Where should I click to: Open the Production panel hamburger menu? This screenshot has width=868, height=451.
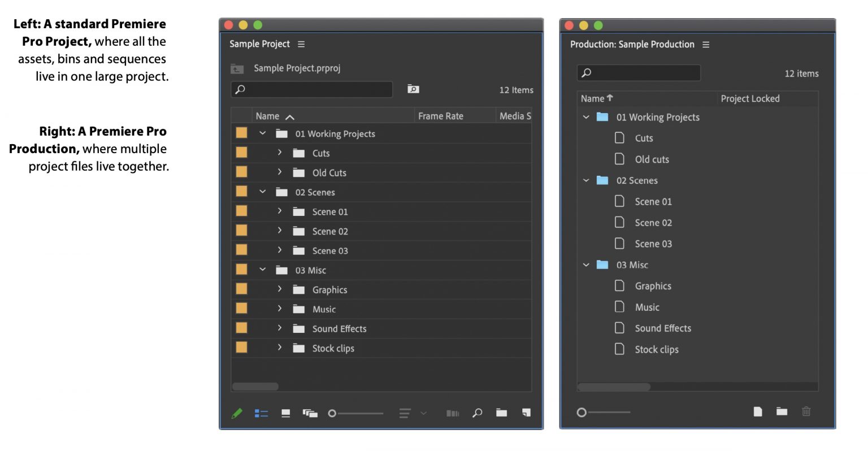(x=706, y=45)
